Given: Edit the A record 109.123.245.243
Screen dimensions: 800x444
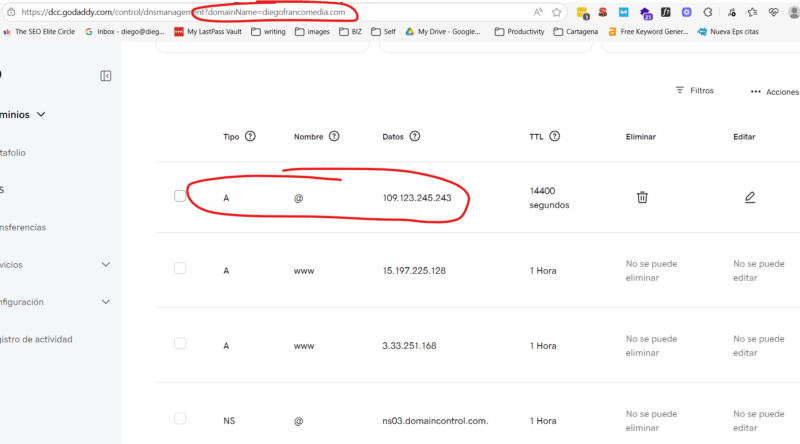Looking at the screenshot, I should coord(749,197).
